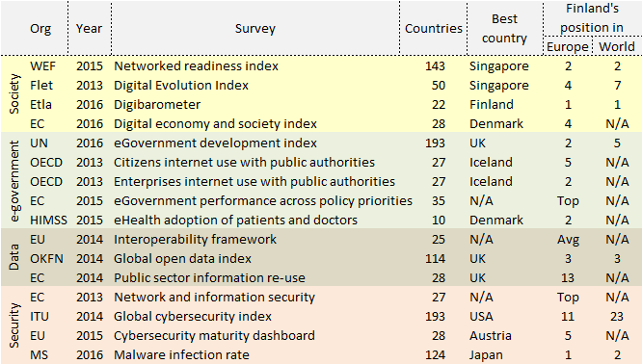Click the e-government category label
This screenshot has height=364, width=642.
click(x=13, y=181)
